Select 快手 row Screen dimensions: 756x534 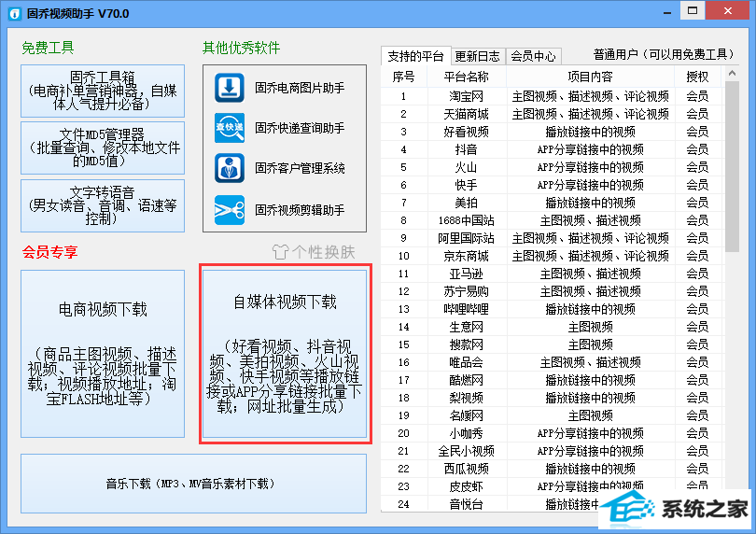click(553, 185)
